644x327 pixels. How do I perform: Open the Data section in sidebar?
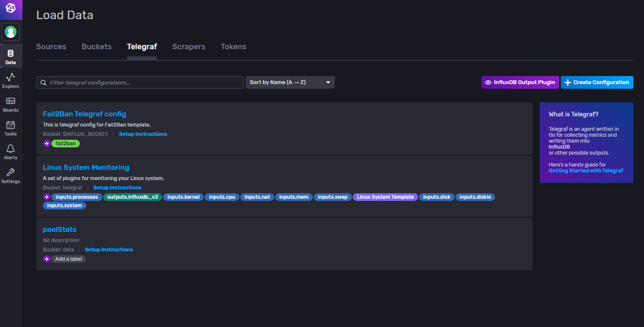click(x=11, y=56)
